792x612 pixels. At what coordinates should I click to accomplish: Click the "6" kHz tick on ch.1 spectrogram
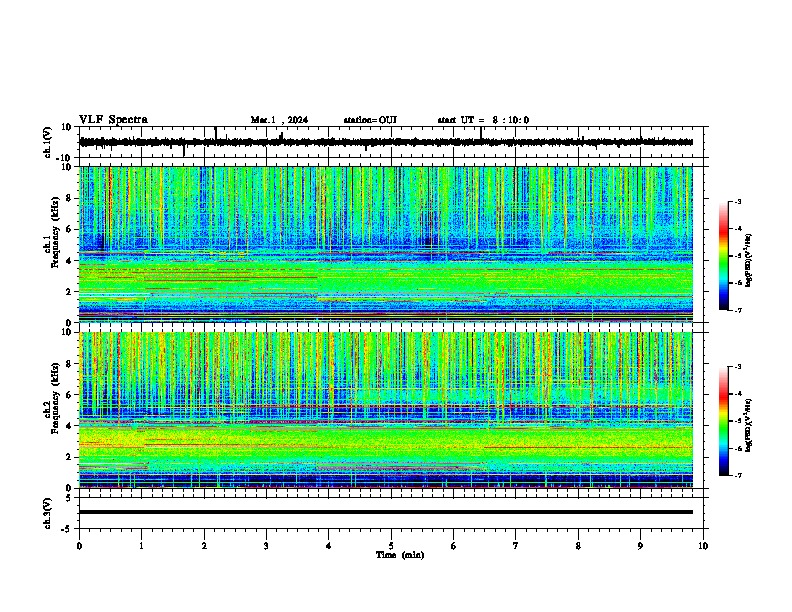[x=69, y=229]
